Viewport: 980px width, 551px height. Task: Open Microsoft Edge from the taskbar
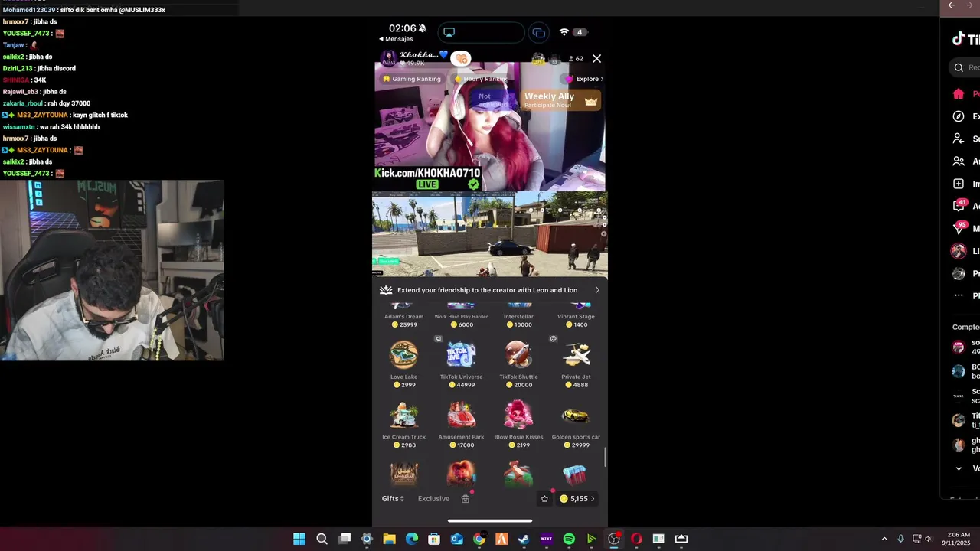pyautogui.click(x=411, y=539)
